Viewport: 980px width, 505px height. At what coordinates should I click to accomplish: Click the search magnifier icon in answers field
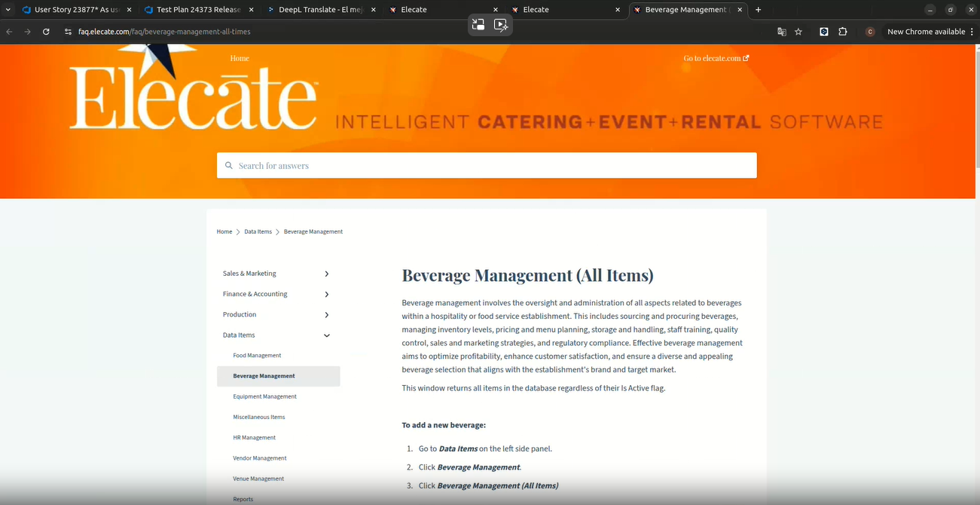pyautogui.click(x=229, y=165)
